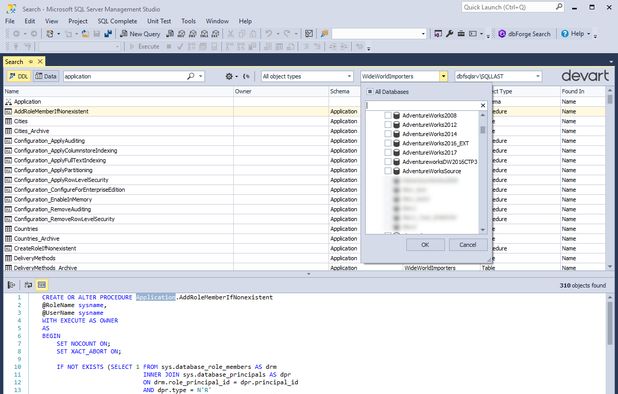Image resolution: width=618 pixels, height=394 pixels.
Task: Open the All object types dropdown
Action: (307, 76)
